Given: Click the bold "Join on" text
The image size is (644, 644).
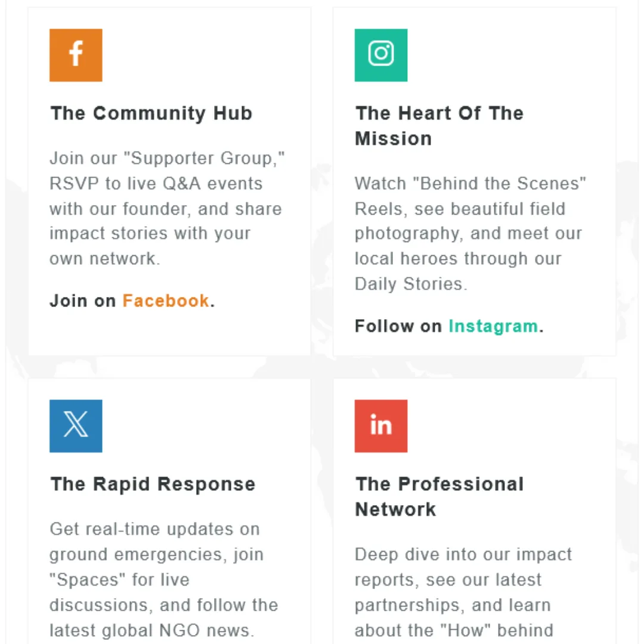Looking at the screenshot, I should (x=82, y=301).
